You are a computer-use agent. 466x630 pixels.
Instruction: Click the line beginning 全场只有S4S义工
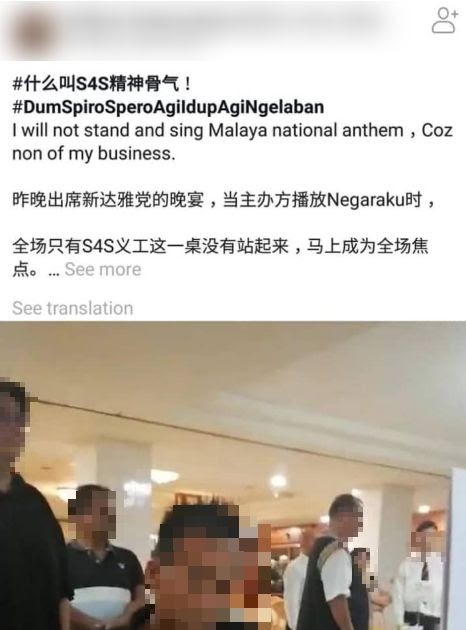[x=220, y=246]
